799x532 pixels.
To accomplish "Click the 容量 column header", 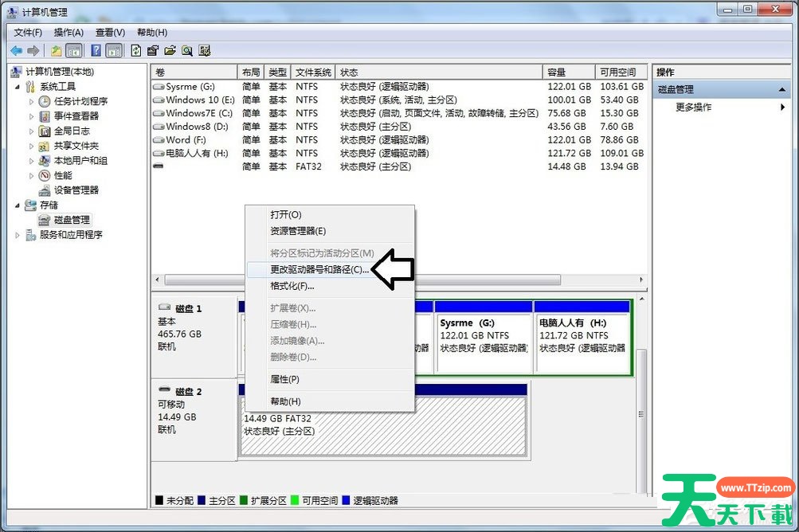I will (x=568, y=72).
